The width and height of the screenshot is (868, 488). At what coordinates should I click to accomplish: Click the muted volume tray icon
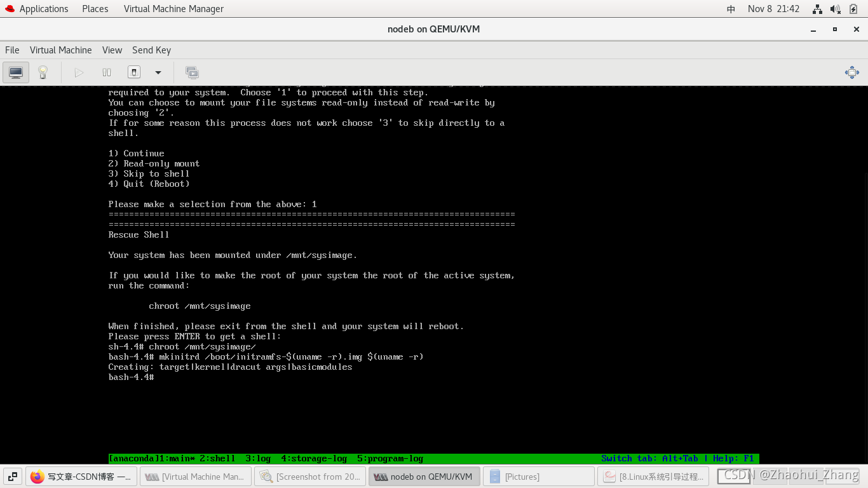(835, 8)
